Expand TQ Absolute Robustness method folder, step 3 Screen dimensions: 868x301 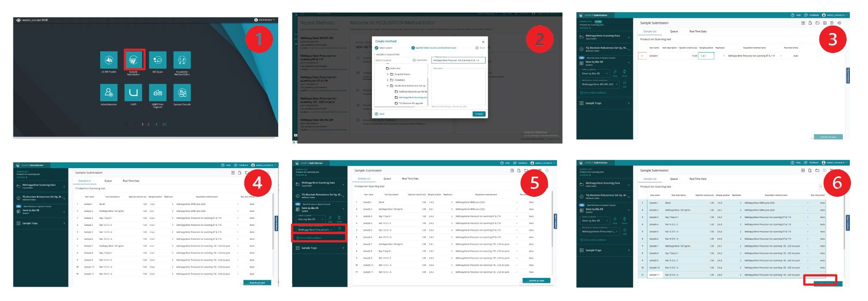click(x=629, y=50)
